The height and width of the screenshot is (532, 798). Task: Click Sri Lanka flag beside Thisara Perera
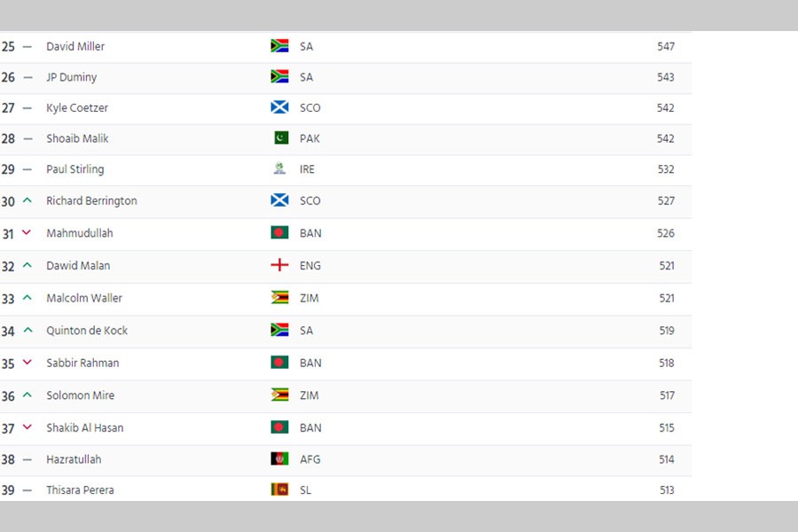[x=279, y=489]
